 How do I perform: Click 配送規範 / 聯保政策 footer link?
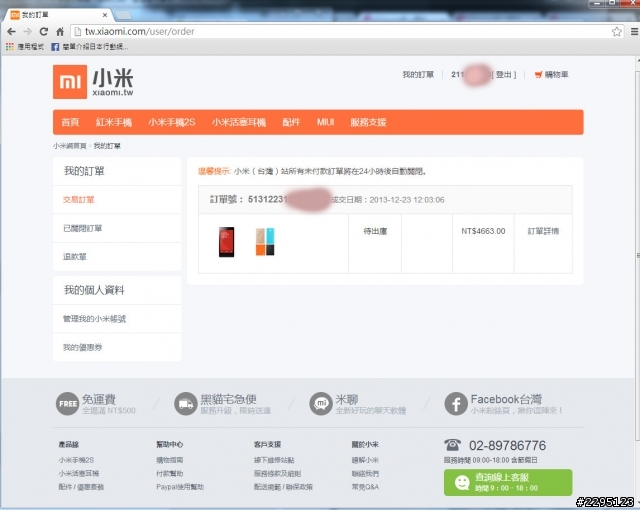coord(283,487)
